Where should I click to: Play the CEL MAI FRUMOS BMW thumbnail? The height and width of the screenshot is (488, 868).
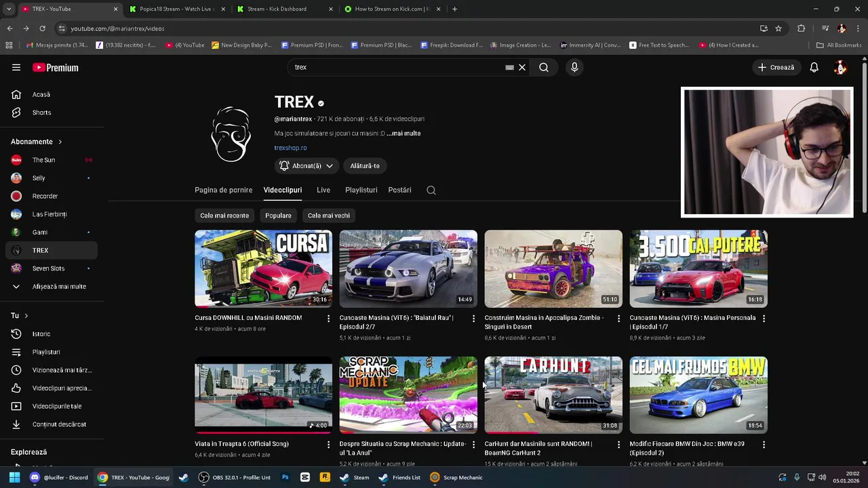[x=698, y=395]
